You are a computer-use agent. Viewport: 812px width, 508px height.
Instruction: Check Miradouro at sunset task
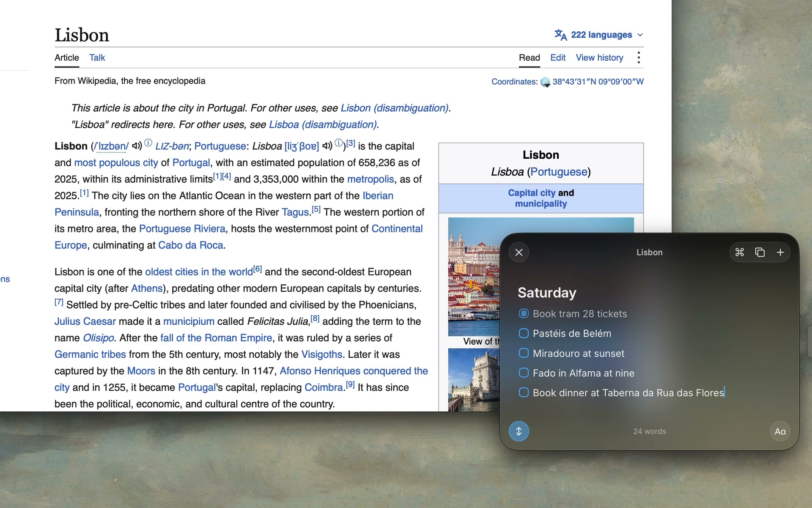coord(524,353)
